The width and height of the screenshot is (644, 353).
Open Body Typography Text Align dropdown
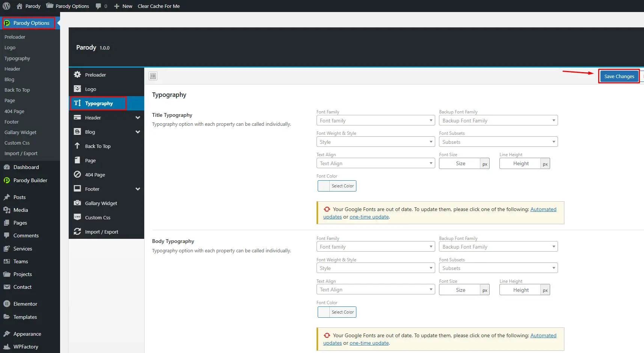376,290
